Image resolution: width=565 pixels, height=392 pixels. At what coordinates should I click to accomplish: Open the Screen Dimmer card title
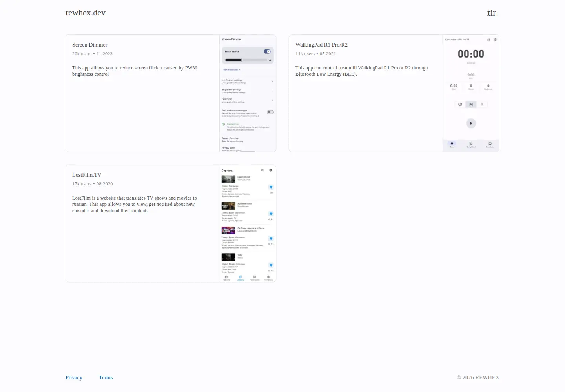pyautogui.click(x=90, y=45)
